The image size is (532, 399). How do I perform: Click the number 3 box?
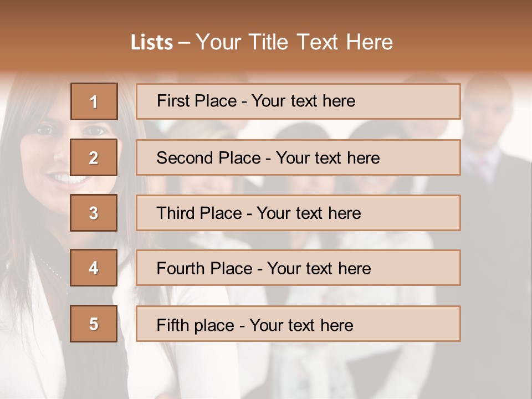pyautogui.click(x=94, y=213)
